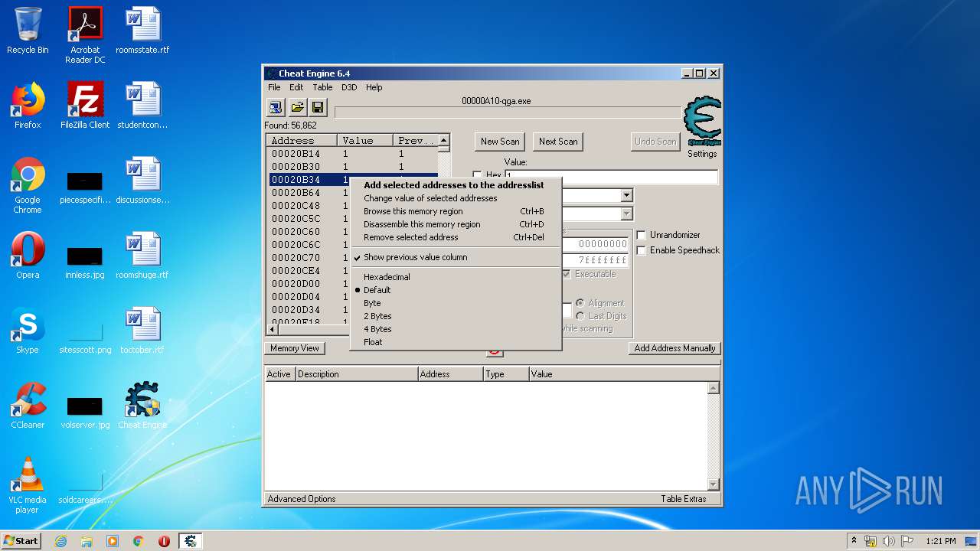Choose Disassemble this memory region
Image resolution: width=980 pixels, height=551 pixels.
coord(456,224)
